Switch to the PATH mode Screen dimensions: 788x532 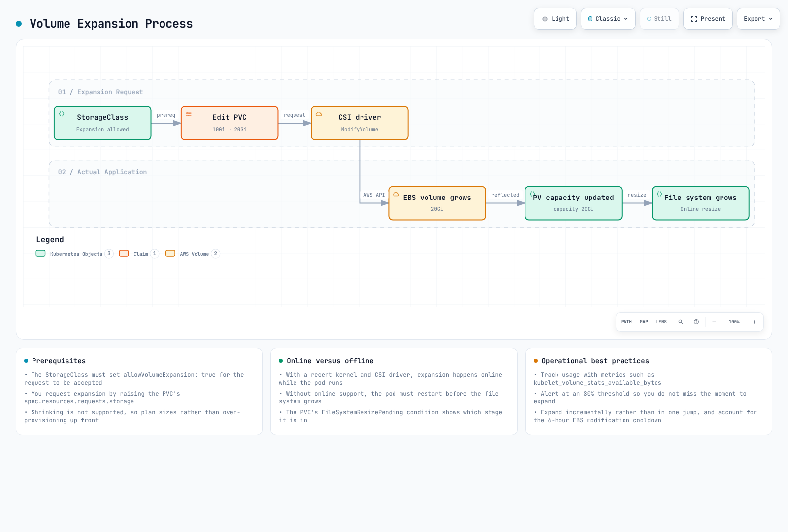coord(626,322)
